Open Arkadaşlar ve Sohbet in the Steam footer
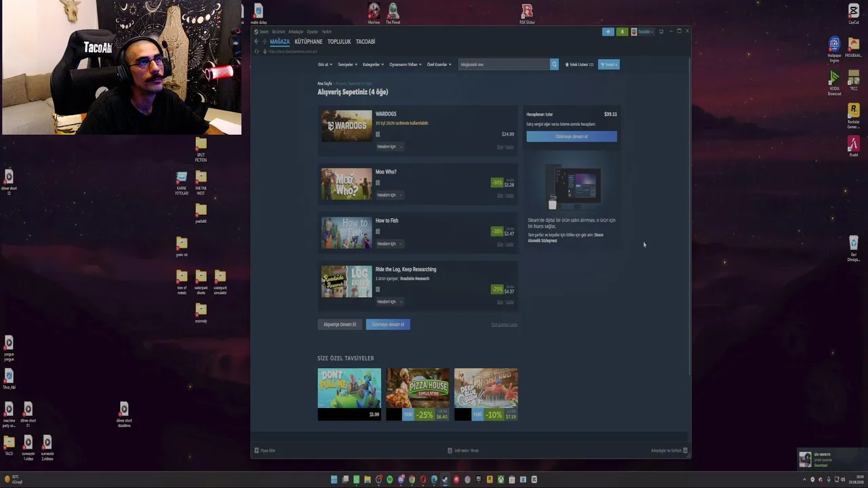 (669, 451)
